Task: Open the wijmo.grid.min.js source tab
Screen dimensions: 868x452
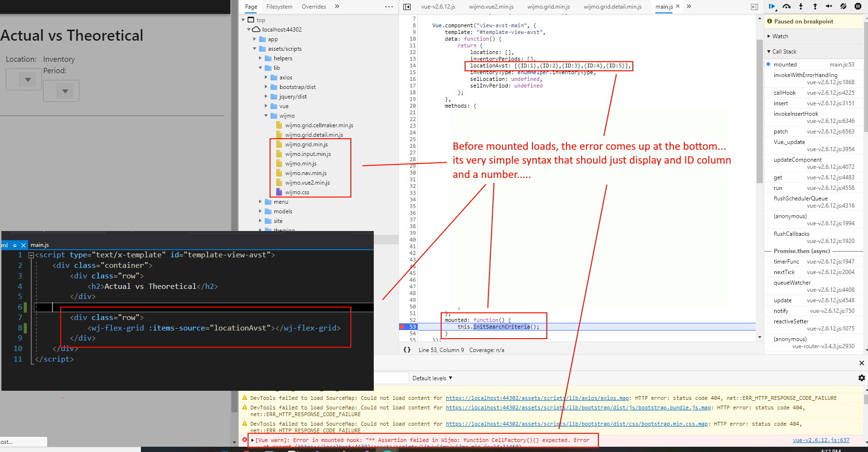Action: [549, 7]
